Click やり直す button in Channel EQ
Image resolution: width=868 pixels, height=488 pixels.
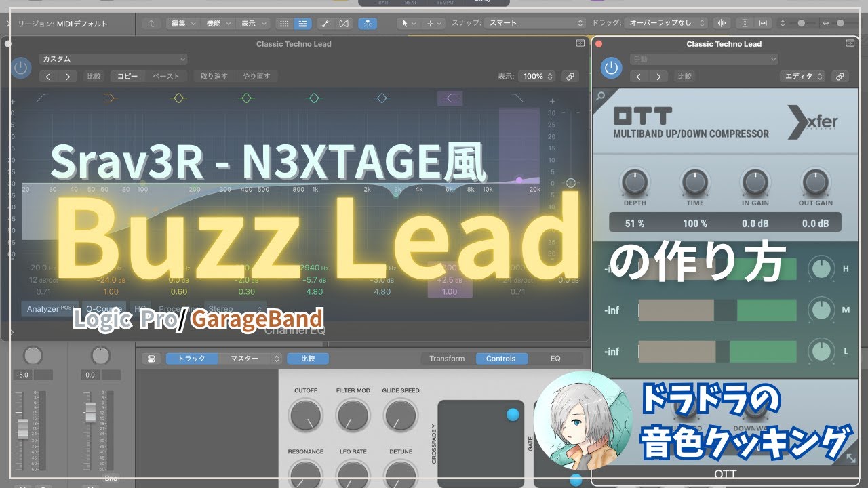click(x=256, y=77)
